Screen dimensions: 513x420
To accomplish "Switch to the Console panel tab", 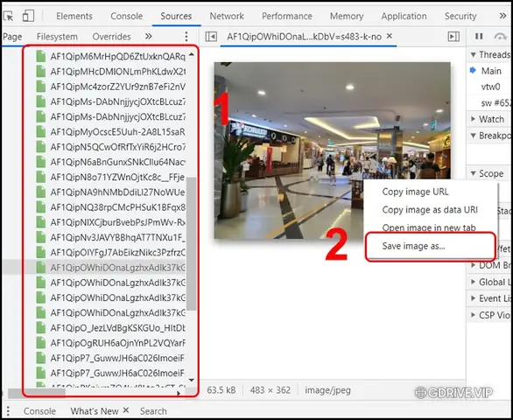I will click(126, 16).
